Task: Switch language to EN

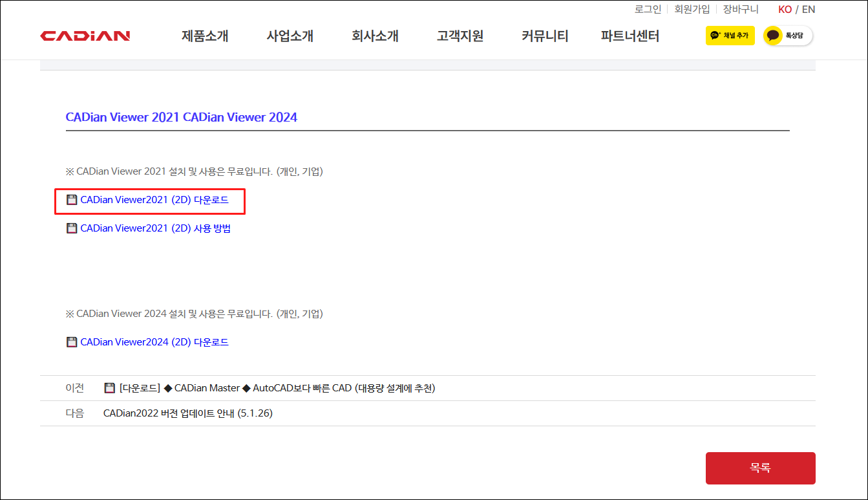Action: point(809,9)
